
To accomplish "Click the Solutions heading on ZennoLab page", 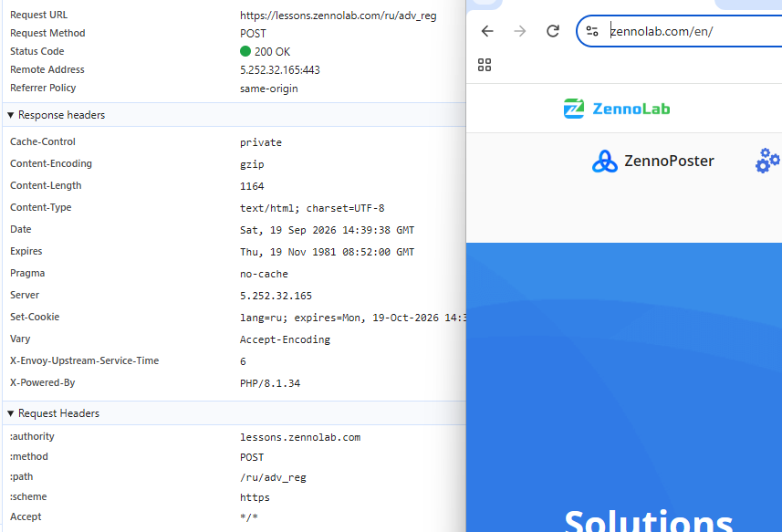I will coord(649,521).
